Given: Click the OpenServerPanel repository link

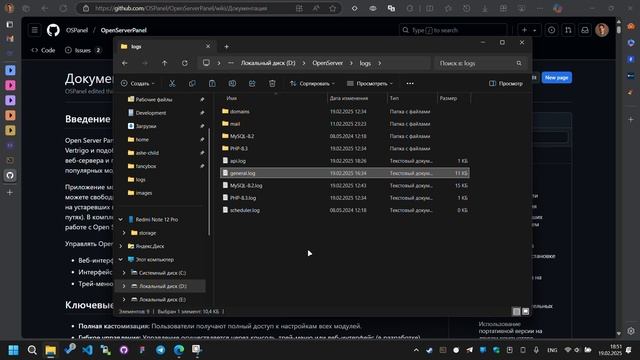Looking at the screenshot, I should click(124, 30).
